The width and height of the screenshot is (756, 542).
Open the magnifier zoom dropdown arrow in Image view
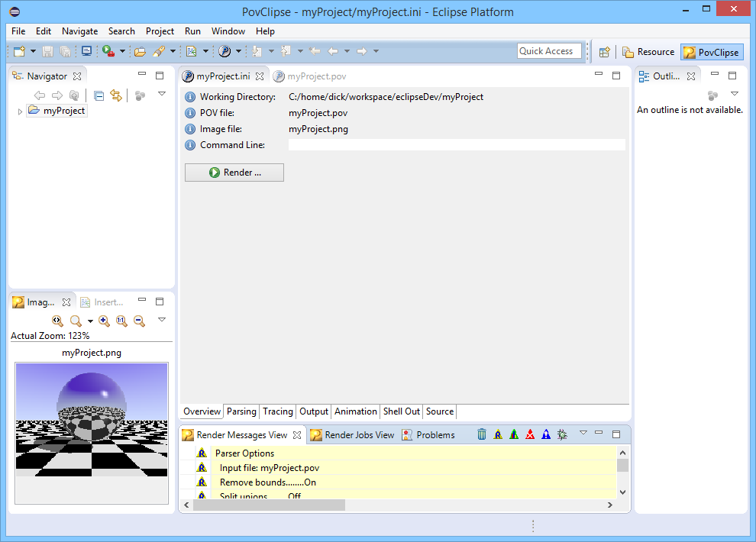90,321
